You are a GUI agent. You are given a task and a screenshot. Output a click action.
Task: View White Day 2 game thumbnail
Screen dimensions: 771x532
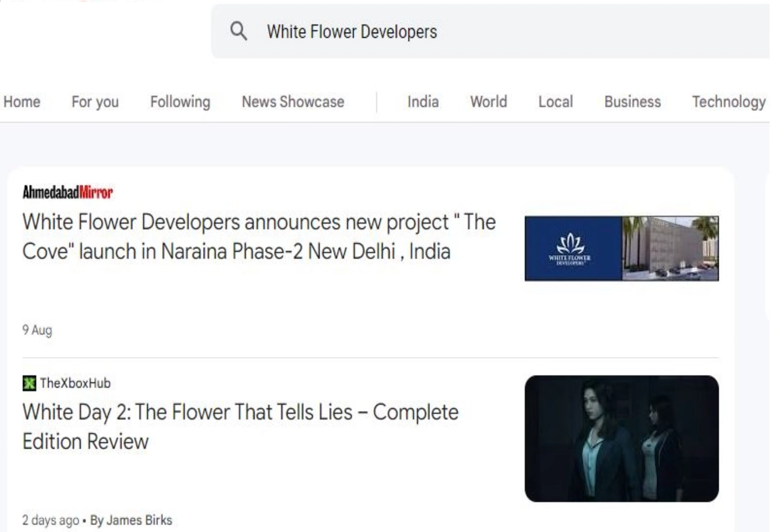click(622, 439)
